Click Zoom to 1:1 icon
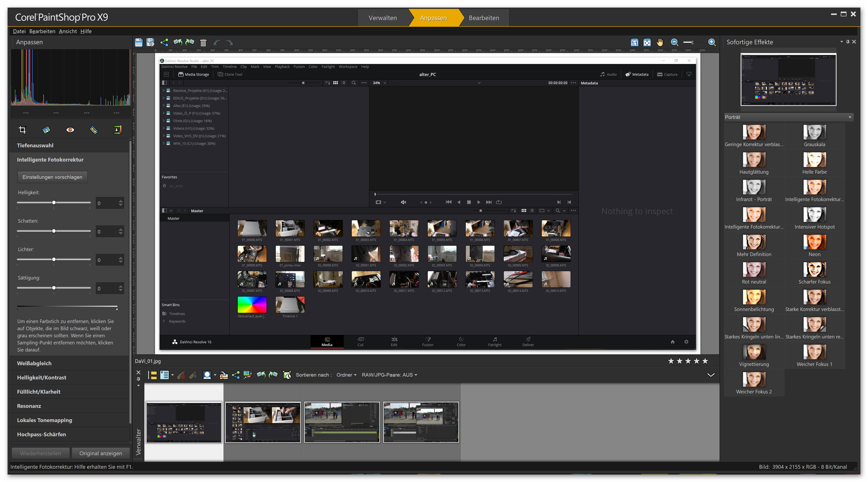This screenshot has height=482, width=868. coord(634,42)
